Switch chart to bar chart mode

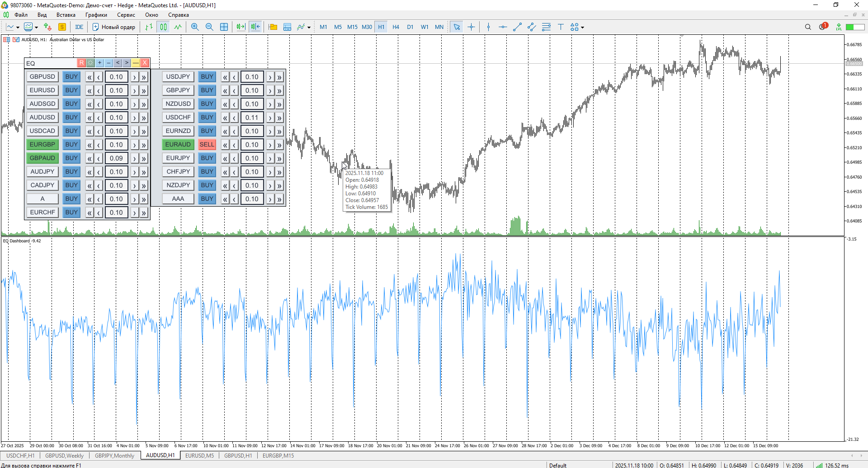tap(149, 27)
